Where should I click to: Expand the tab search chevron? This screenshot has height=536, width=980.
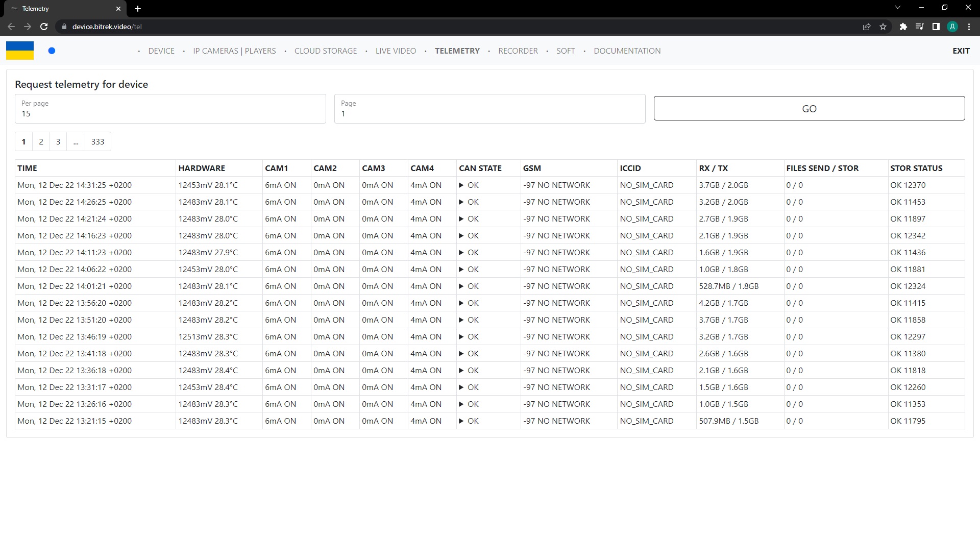tap(898, 8)
